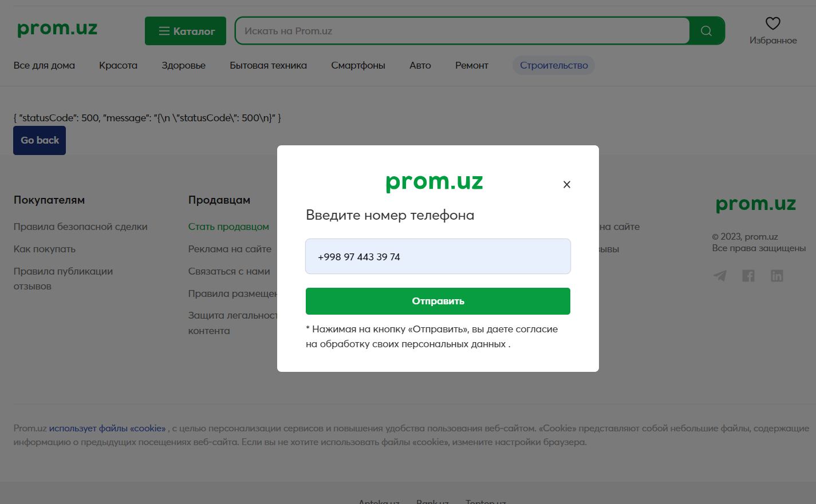Focus the phone number input field
The width and height of the screenshot is (816, 504).
[x=438, y=256]
